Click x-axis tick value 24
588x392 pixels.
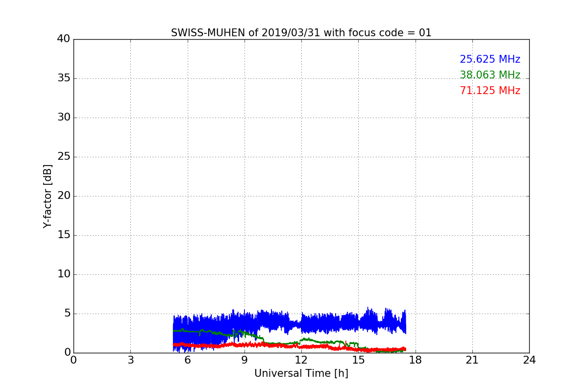click(529, 360)
